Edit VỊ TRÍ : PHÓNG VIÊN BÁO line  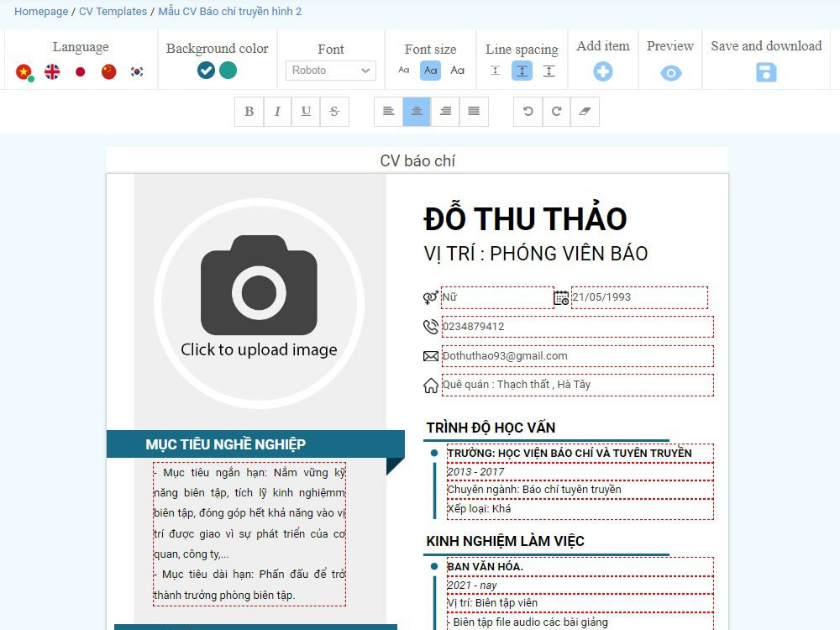click(x=536, y=254)
